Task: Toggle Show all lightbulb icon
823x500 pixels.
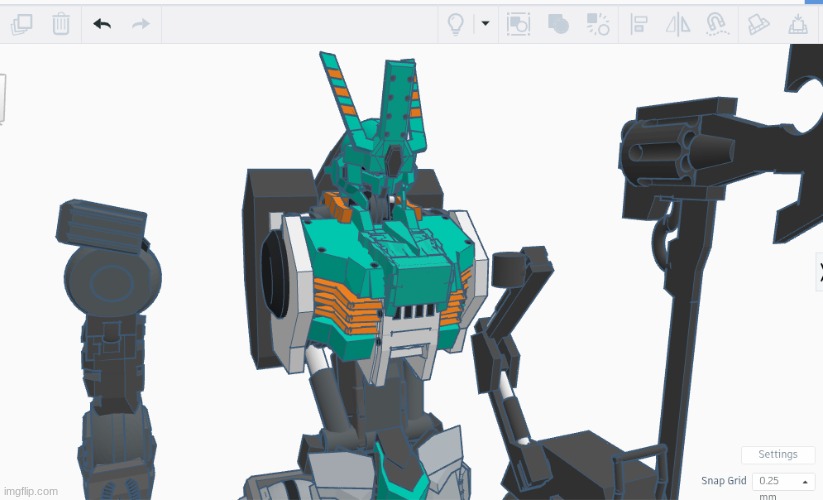Action: (x=455, y=24)
